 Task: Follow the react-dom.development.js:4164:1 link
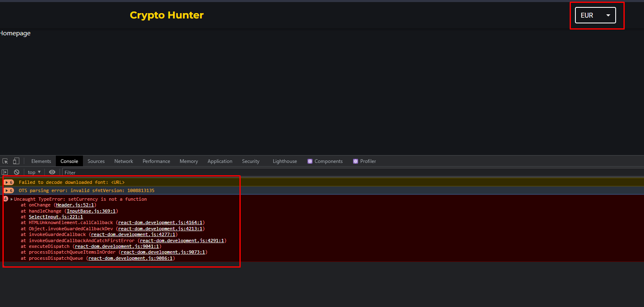click(x=160, y=223)
